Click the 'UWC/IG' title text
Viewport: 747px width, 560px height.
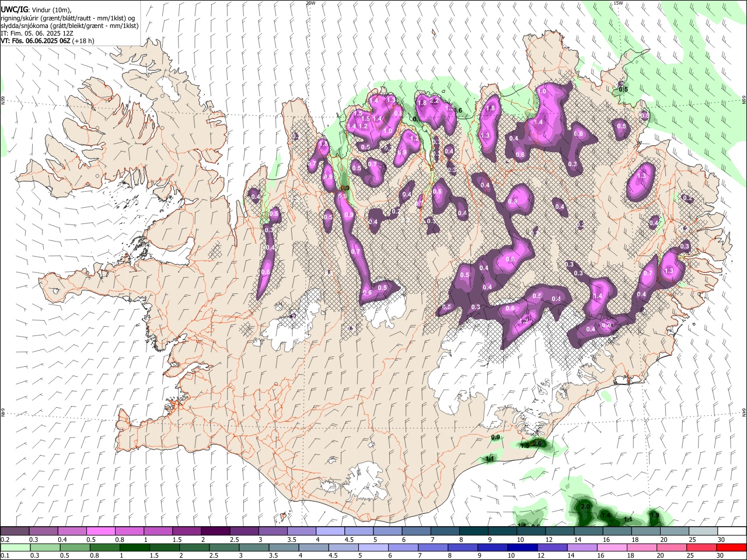click(14, 10)
